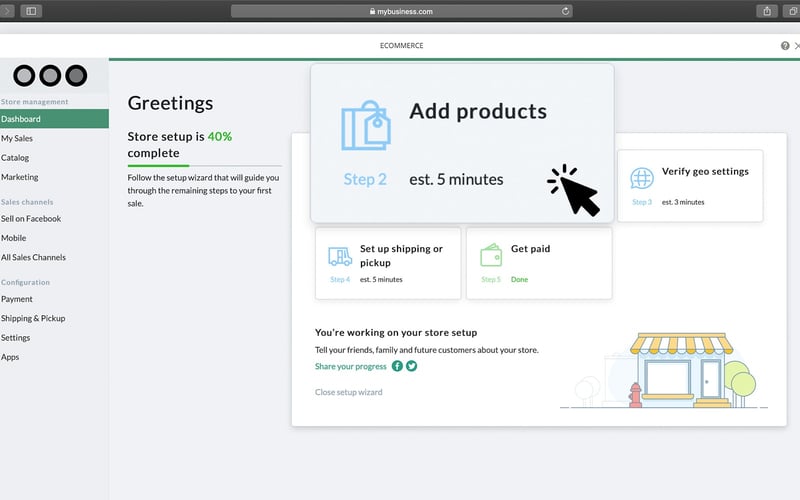Open the Apps page
Image resolution: width=800 pixels, height=500 pixels.
[10, 357]
